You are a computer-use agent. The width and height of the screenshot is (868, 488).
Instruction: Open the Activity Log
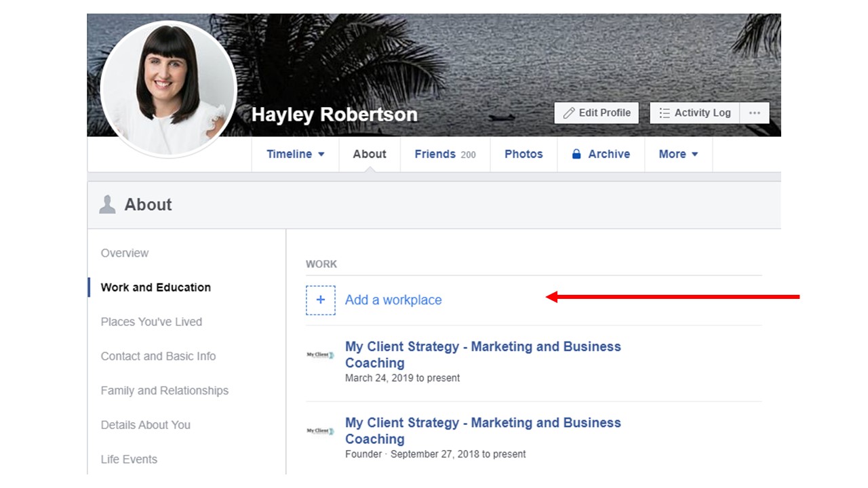[695, 113]
